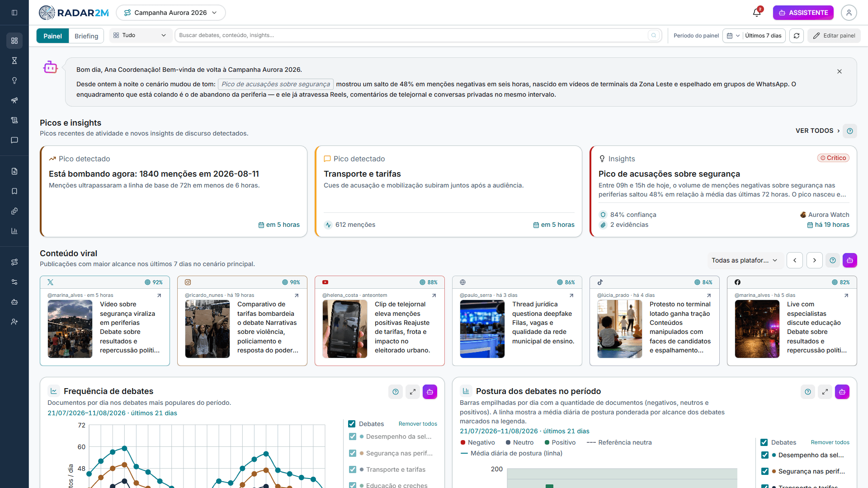
Task: Toggle Segurança nas perif... in Frequência legend
Action: pyautogui.click(x=353, y=453)
